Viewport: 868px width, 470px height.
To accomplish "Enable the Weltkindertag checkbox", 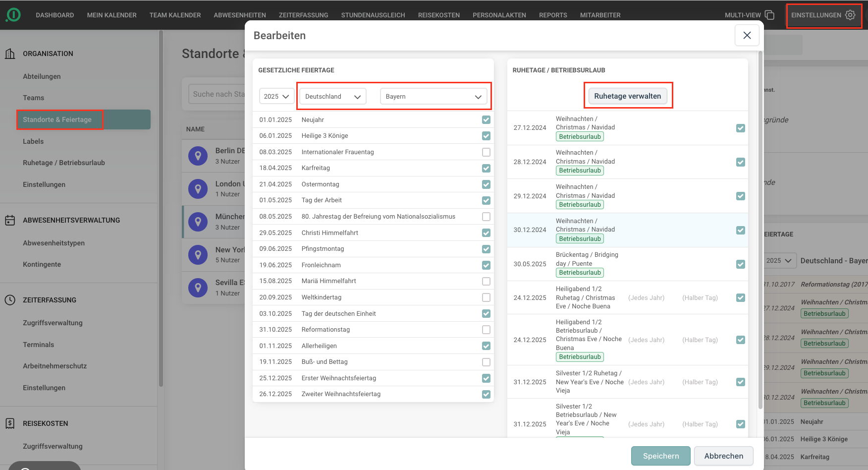I will click(x=486, y=297).
